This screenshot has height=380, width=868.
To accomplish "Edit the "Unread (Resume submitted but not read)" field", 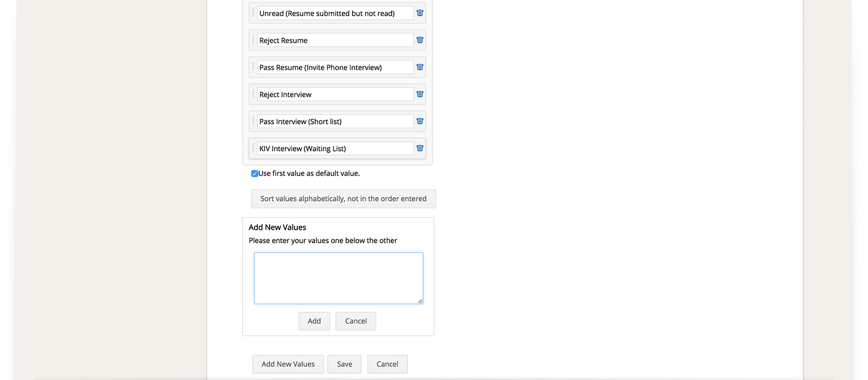I will 335,14.
